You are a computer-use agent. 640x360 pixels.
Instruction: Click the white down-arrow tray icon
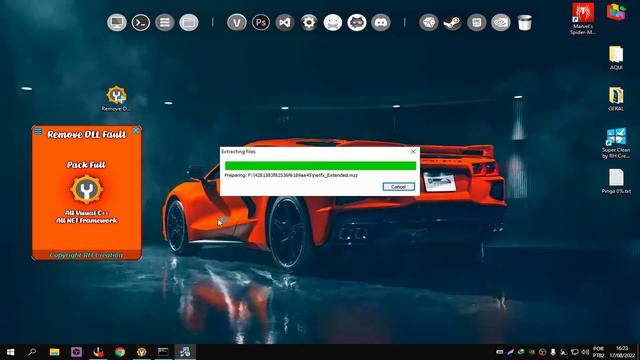click(x=553, y=352)
